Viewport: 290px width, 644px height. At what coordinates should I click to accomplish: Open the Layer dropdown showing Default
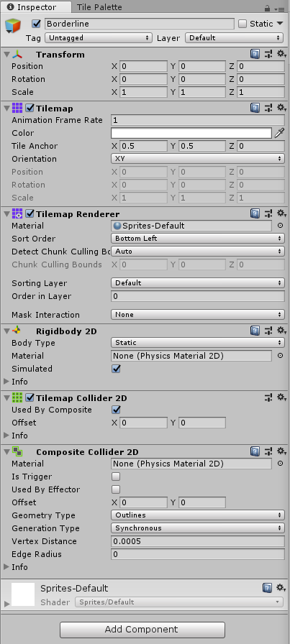(235, 38)
